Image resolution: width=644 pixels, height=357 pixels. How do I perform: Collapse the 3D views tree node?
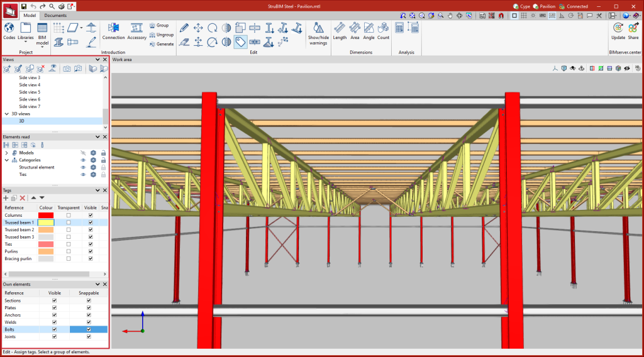(6, 114)
